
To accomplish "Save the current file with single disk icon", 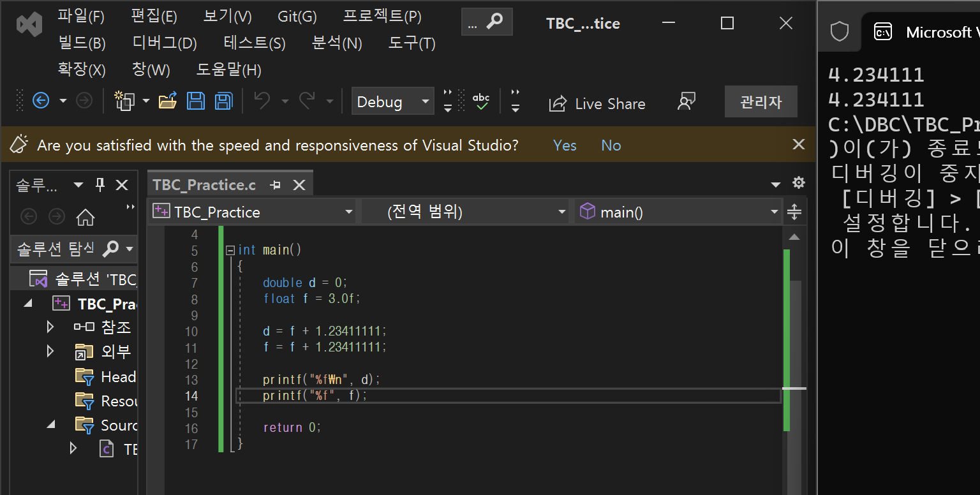I will [195, 101].
